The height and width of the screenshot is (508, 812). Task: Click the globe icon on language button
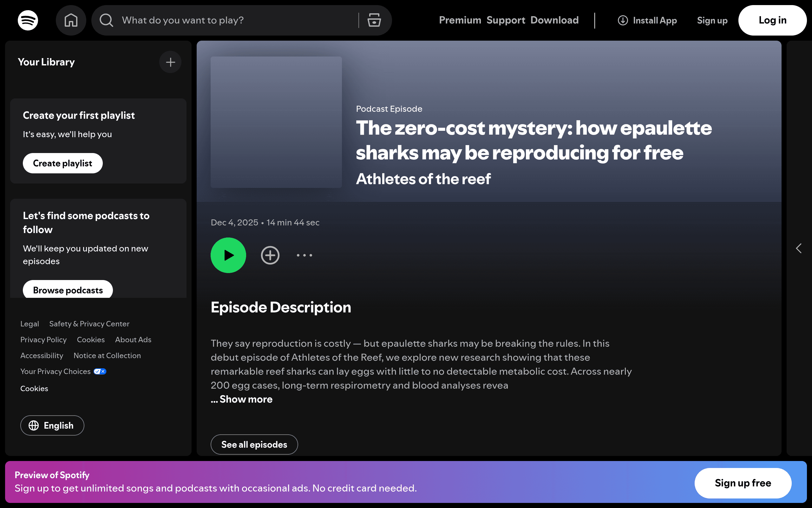(x=34, y=425)
